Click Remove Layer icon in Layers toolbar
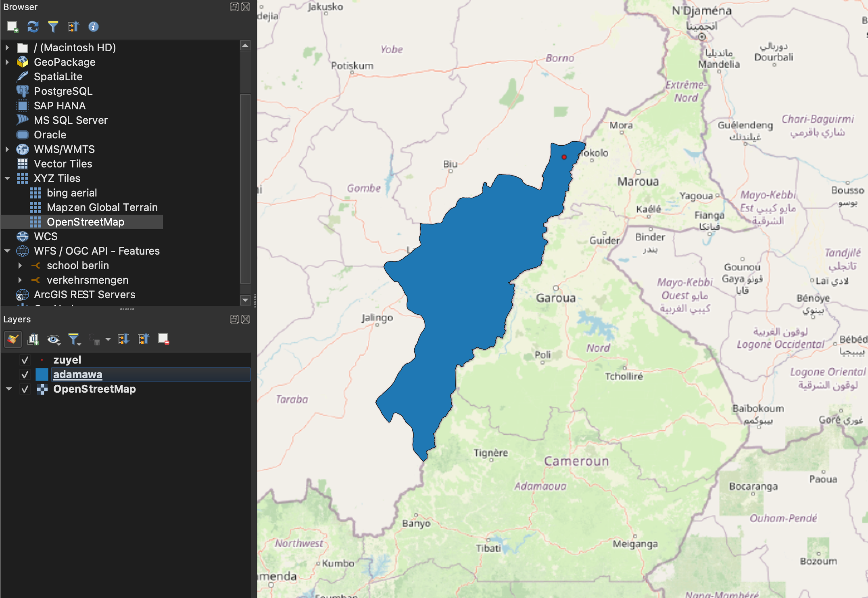868x598 pixels. pos(163,339)
